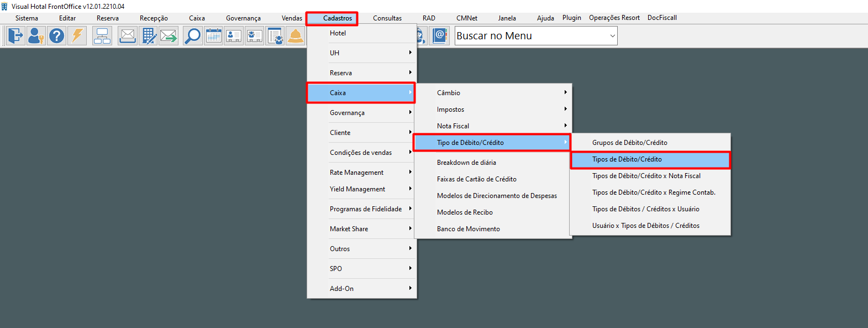The image size is (868, 328).
Task: Select Caixa in the Cadastros dropdown
Action: point(361,93)
